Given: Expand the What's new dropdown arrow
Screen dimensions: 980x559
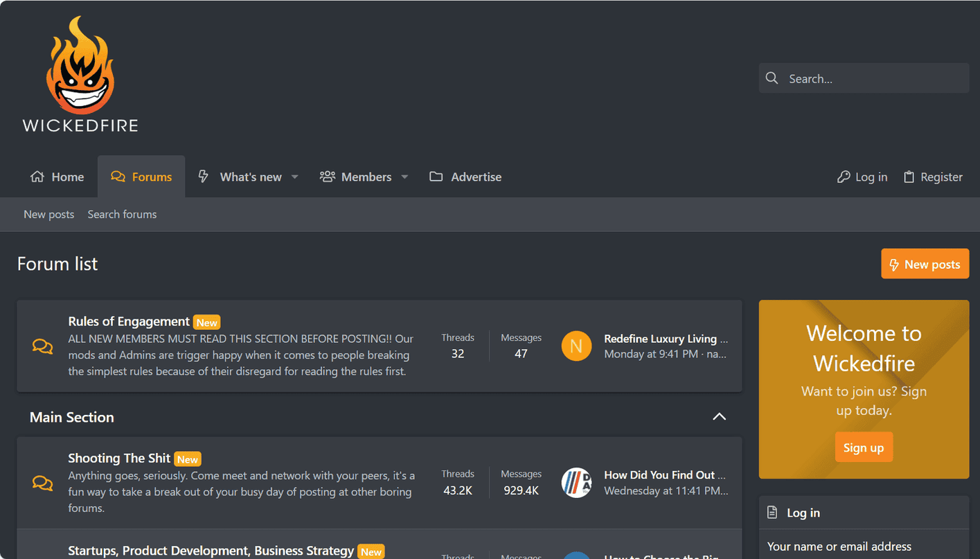Looking at the screenshot, I should tap(294, 177).
